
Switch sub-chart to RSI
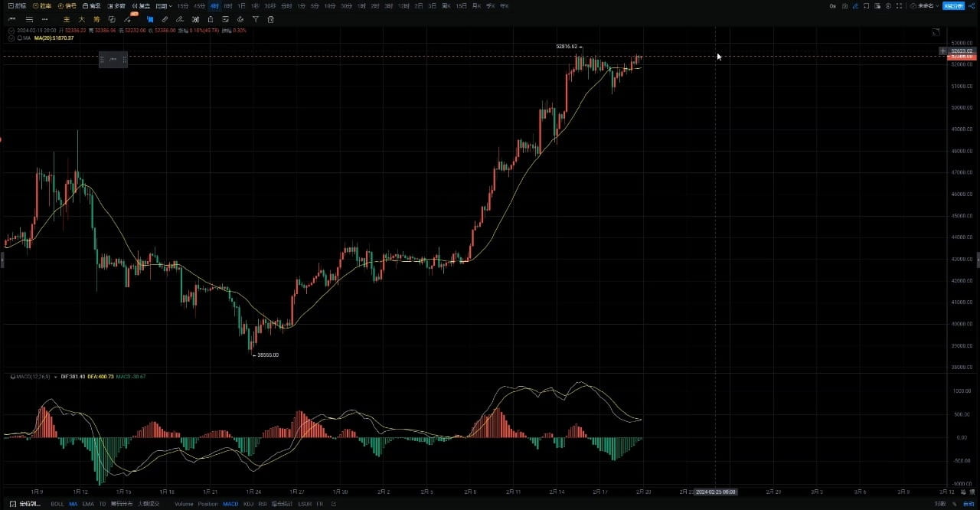263,504
